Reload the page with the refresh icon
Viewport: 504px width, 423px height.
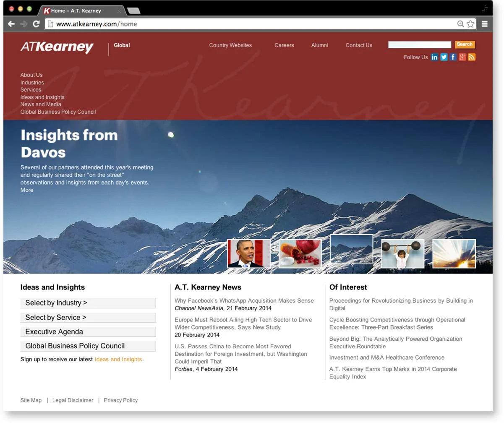tap(36, 24)
